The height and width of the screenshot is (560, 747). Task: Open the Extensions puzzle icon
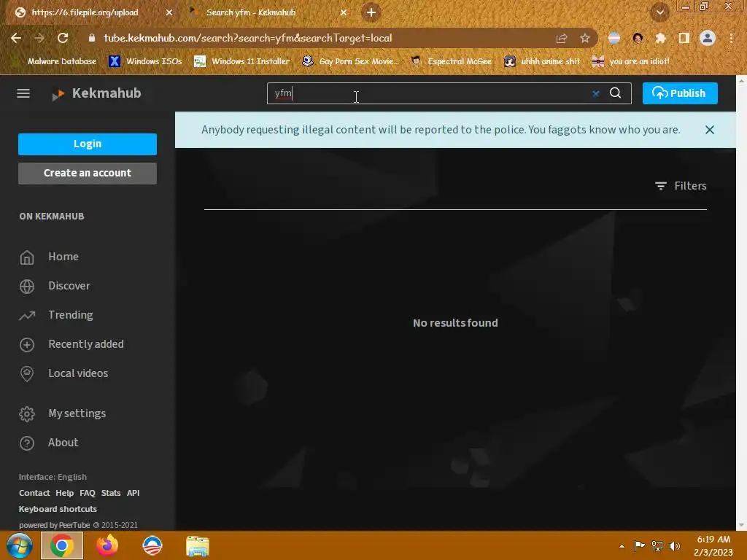click(x=661, y=38)
